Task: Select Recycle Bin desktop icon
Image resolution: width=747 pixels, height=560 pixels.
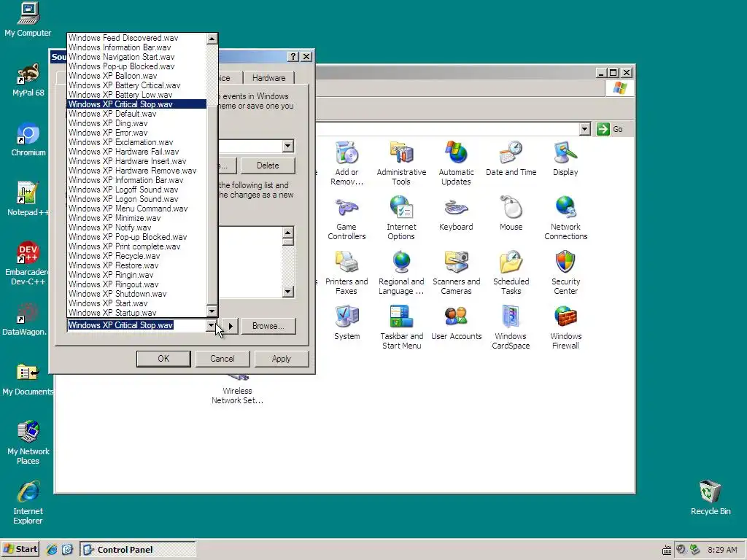Action: (710, 498)
